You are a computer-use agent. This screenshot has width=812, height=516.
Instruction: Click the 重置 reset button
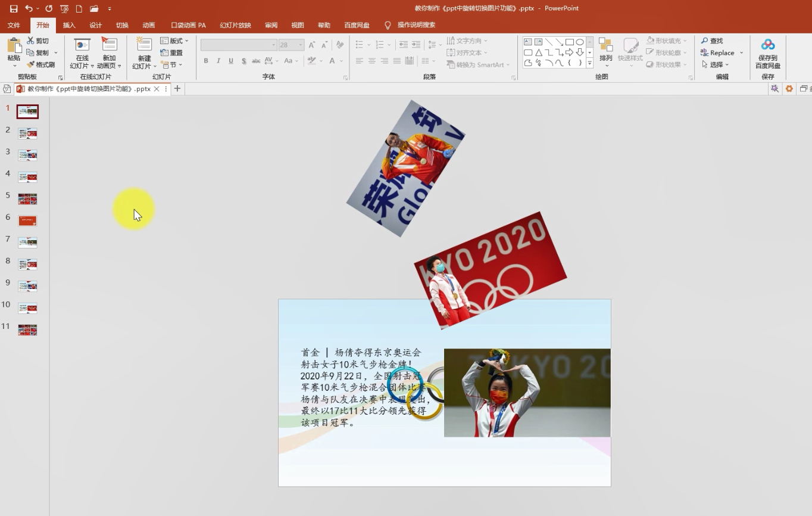pos(172,52)
